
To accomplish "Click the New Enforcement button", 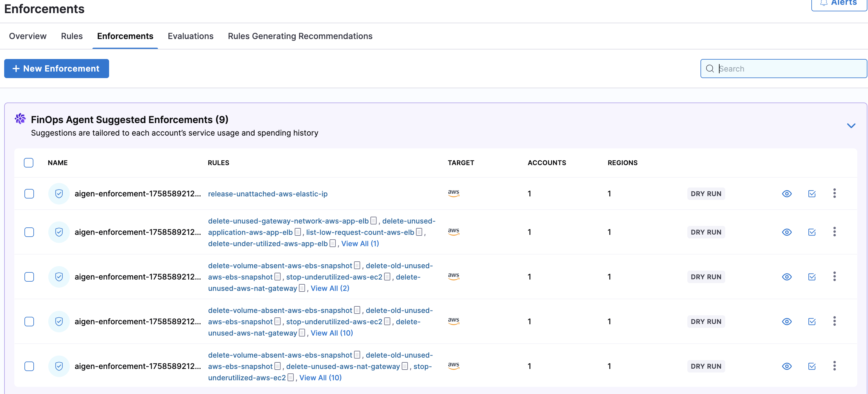I will tap(57, 69).
